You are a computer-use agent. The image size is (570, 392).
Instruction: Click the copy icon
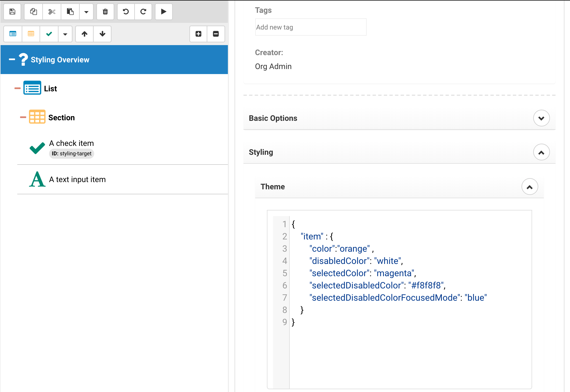[x=33, y=12]
